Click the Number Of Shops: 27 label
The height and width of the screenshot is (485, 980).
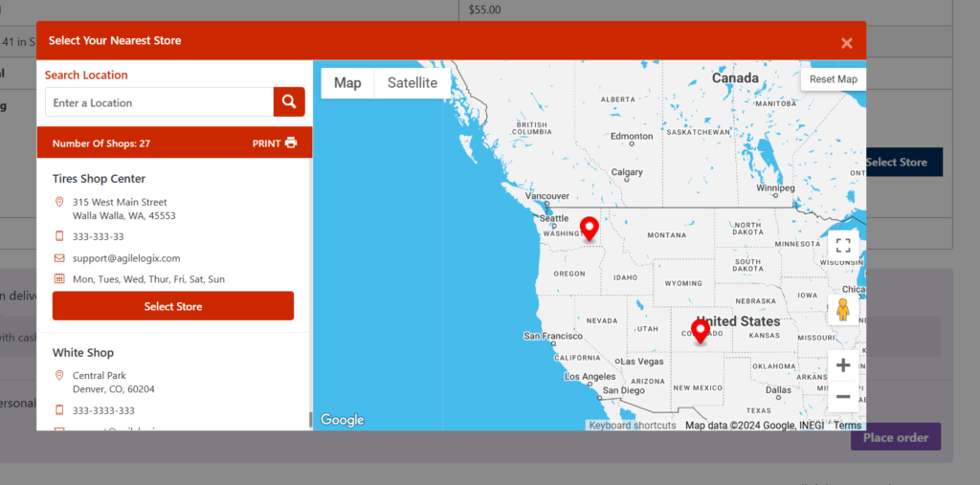click(101, 143)
